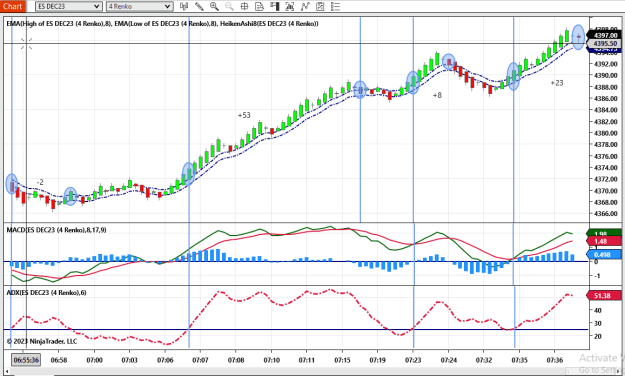Open the indicators icon
This screenshot has width=625, height=376.
pos(305,6)
